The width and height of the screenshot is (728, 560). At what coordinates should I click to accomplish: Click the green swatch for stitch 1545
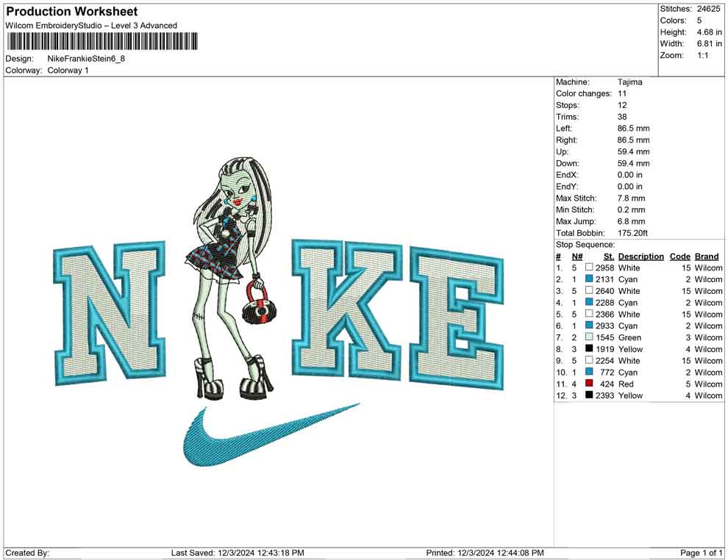pos(589,337)
